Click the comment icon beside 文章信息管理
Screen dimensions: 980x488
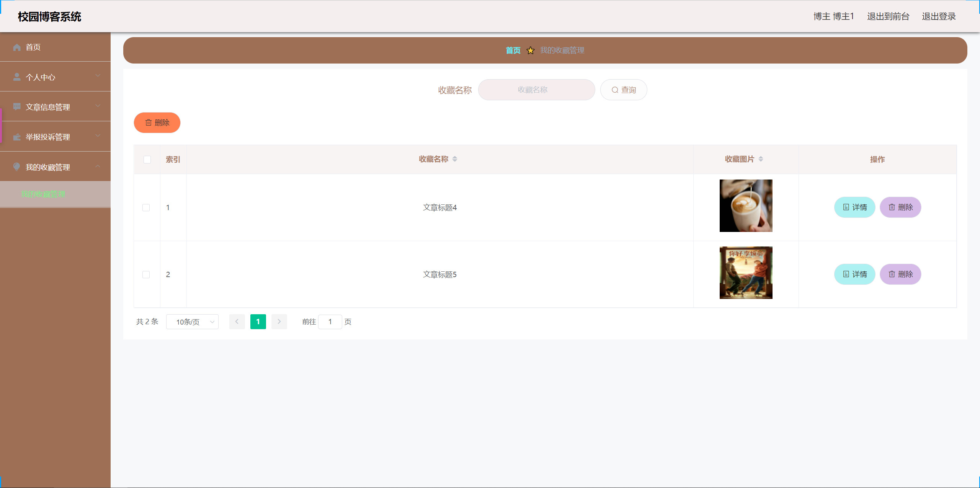(17, 106)
